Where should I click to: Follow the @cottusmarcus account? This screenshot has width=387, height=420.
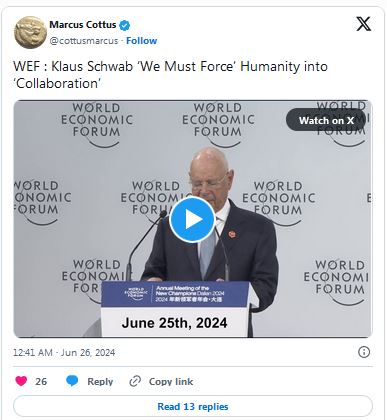click(x=141, y=41)
